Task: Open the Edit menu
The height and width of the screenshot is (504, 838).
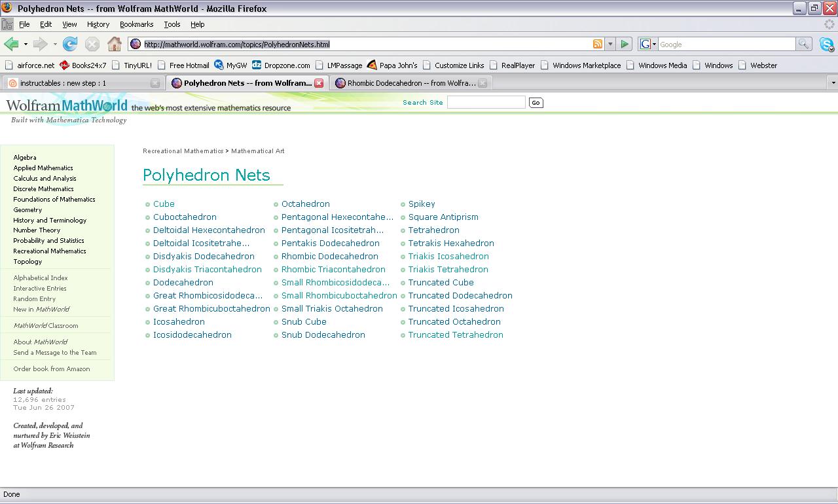Action: (x=46, y=24)
